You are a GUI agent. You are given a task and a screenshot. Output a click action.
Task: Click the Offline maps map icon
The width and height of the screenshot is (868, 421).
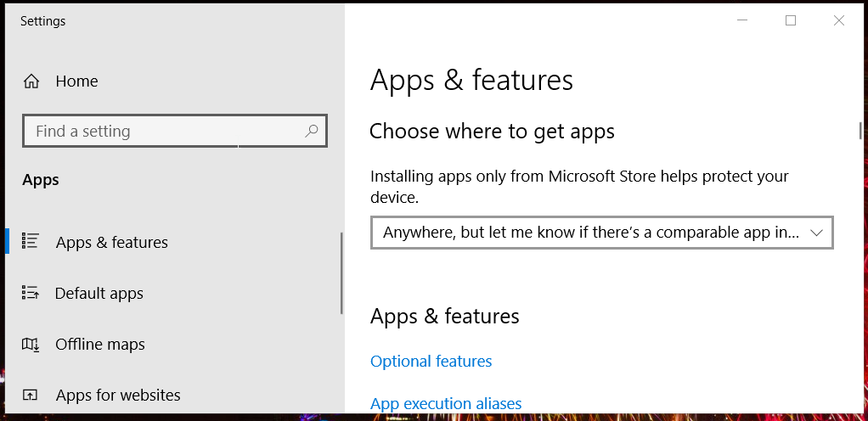[30, 345]
